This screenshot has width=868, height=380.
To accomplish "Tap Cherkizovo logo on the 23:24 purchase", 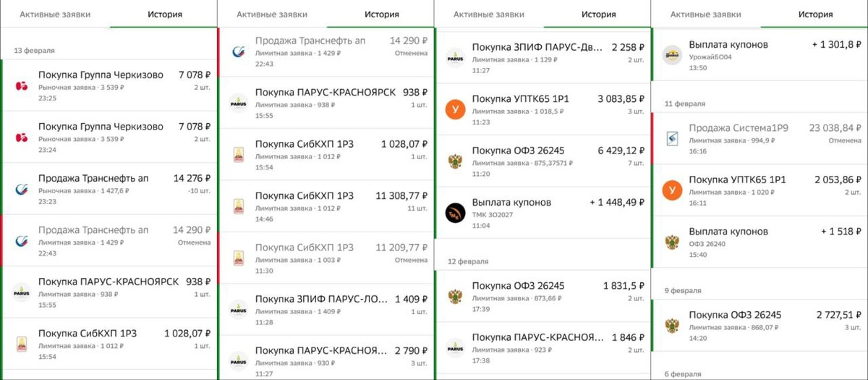I will (x=22, y=138).
